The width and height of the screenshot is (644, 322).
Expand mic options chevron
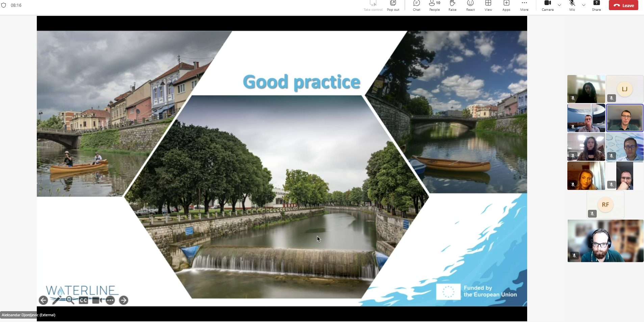tap(584, 5)
